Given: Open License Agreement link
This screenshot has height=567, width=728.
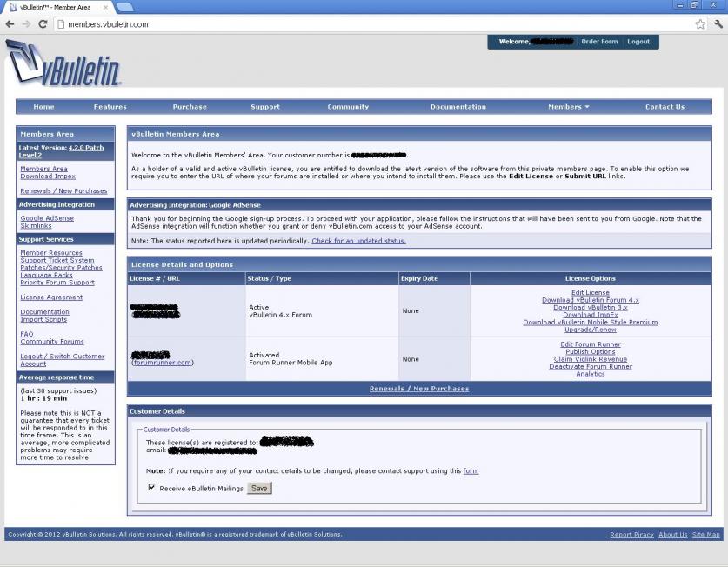Looking at the screenshot, I should [51, 297].
